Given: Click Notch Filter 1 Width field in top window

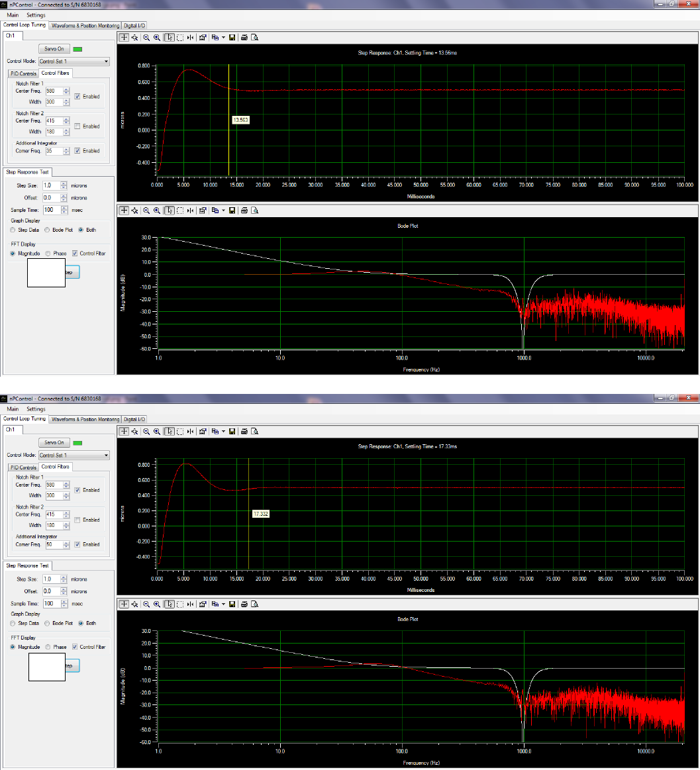Looking at the screenshot, I should (54, 102).
